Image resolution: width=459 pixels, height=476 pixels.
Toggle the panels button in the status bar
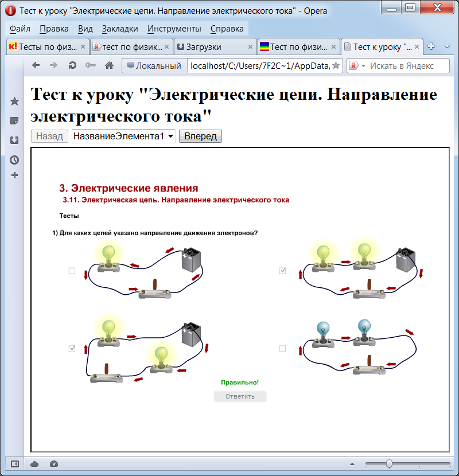click(14, 464)
